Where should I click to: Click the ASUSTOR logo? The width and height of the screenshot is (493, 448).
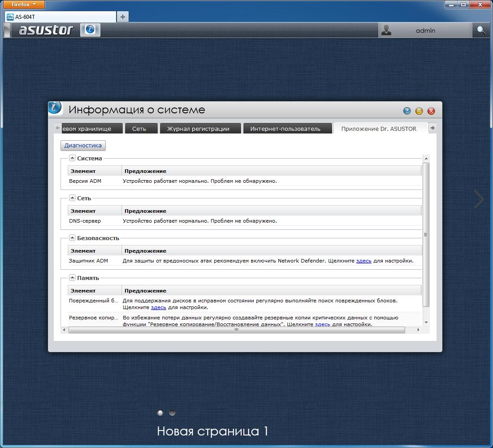point(46,30)
